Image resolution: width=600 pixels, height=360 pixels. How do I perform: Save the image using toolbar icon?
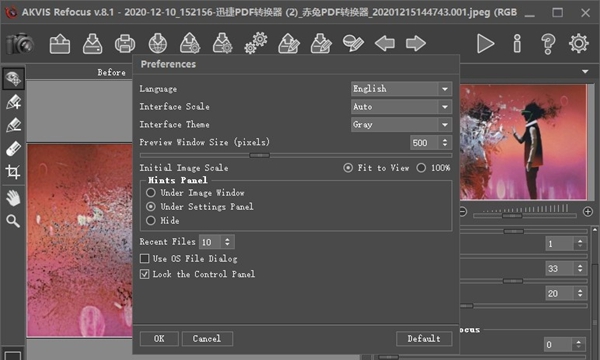coord(92,43)
